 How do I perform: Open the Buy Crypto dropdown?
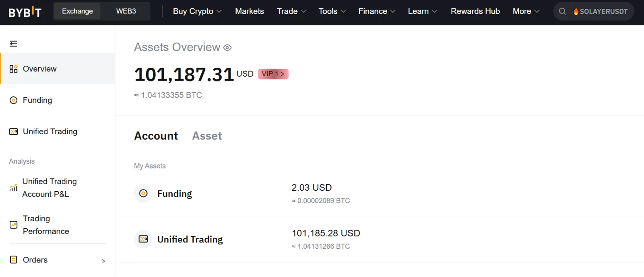point(197,11)
